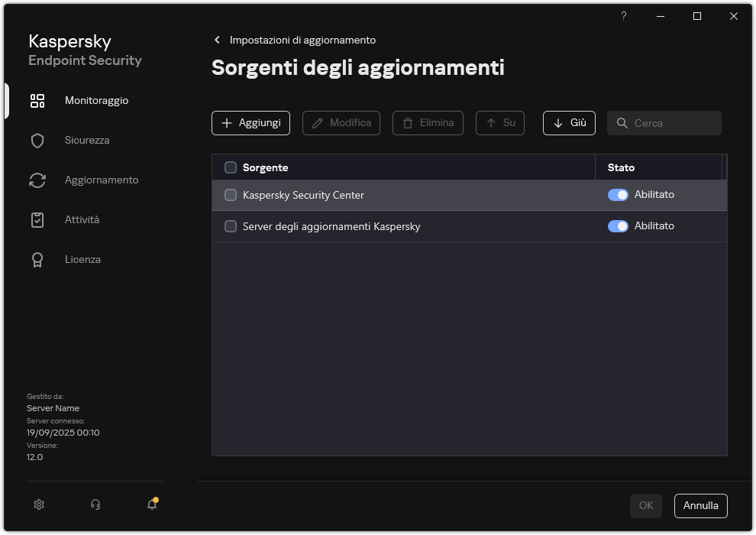
Task: Click the support headset icon
Action: 95,504
